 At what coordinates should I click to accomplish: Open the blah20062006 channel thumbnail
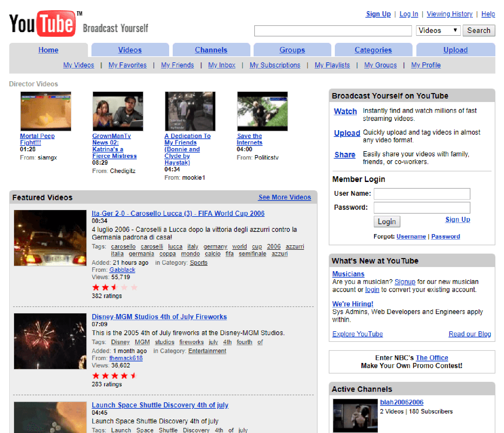355,416
